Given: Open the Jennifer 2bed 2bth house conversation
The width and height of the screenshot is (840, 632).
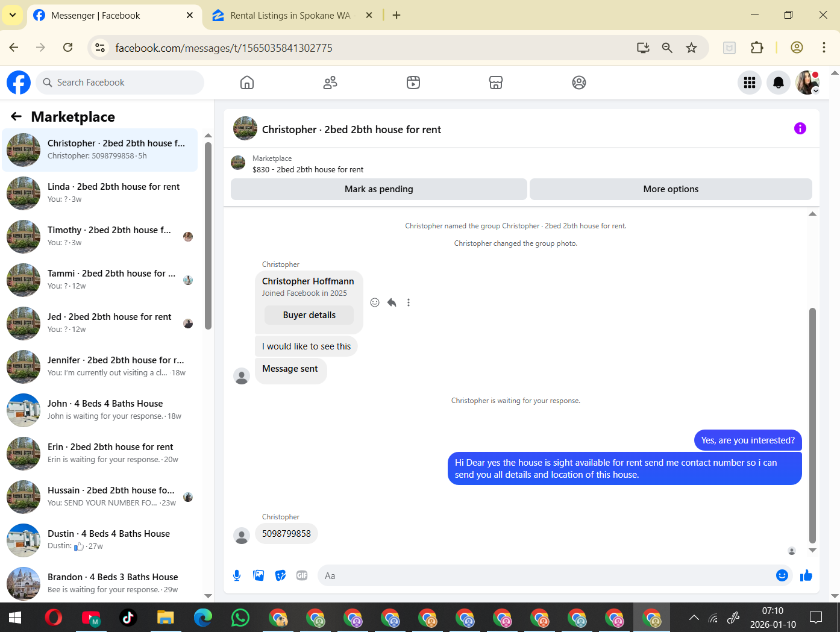Looking at the screenshot, I should click(x=100, y=366).
